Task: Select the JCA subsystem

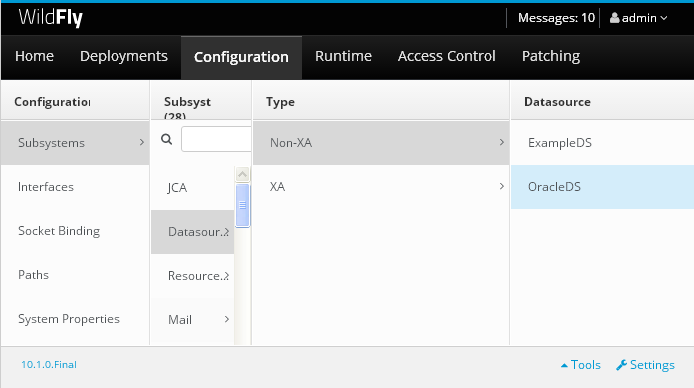Action: click(x=193, y=188)
